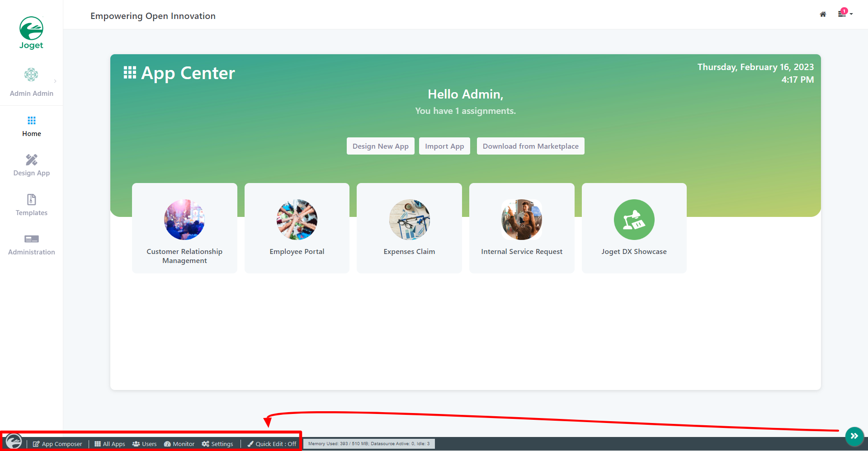Open Administration in the sidebar
The height and width of the screenshot is (451, 868).
(x=32, y=244)
